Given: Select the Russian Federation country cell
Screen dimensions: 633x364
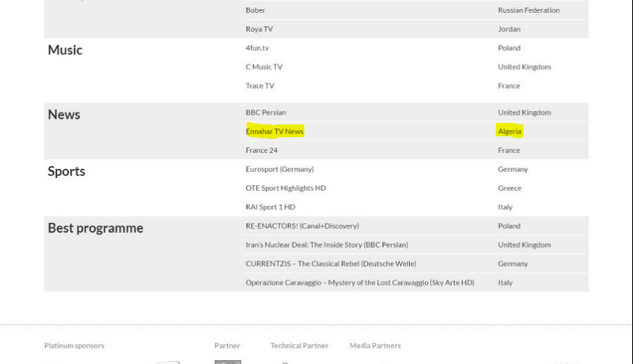Looking at the screenshot, I should coord(529,10).
